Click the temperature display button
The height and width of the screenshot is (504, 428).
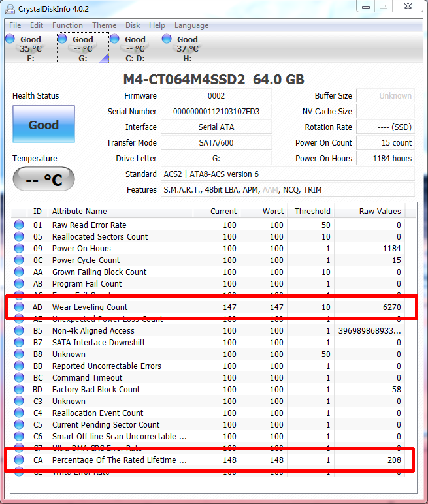click(x=44, y=179)
